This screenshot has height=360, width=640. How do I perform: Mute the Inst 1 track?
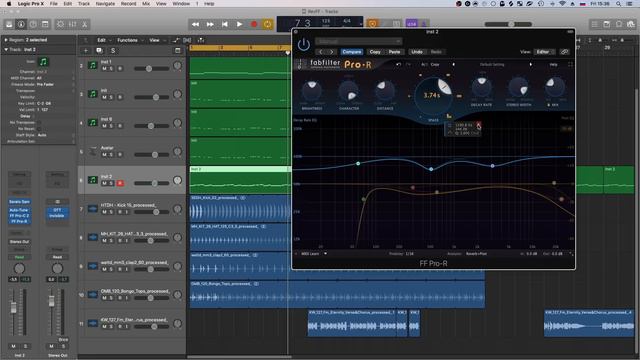coord(104,69)
